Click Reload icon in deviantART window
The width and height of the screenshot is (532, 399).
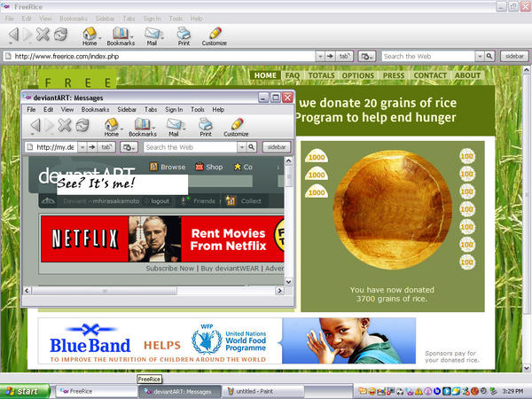(82, 125)
